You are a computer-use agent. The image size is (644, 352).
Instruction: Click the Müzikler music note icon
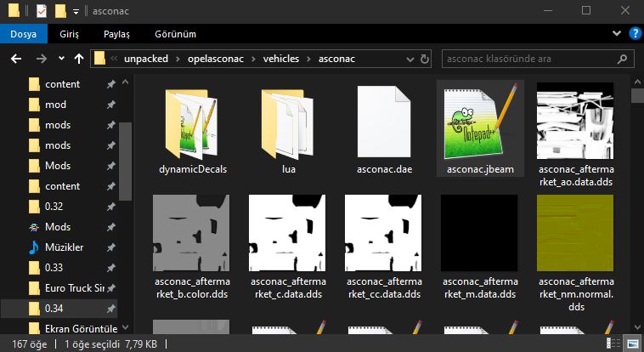coord(34,247)
